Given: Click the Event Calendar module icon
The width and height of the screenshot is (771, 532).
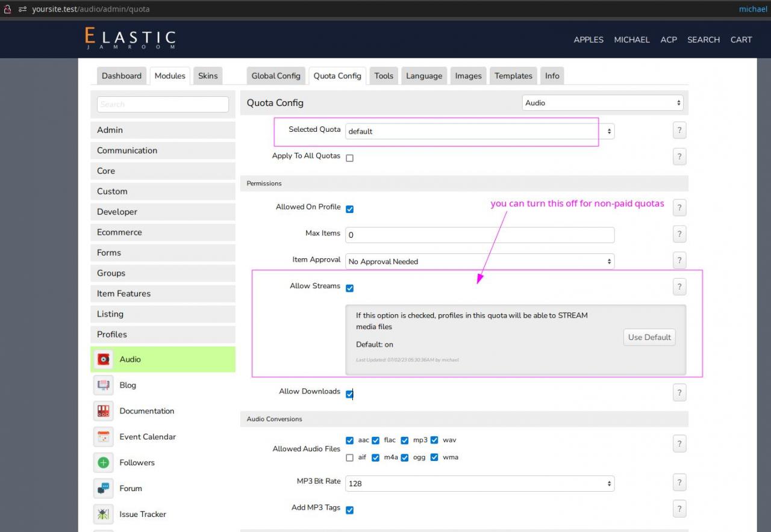Looking at the screenshot, I should point(104,437).
